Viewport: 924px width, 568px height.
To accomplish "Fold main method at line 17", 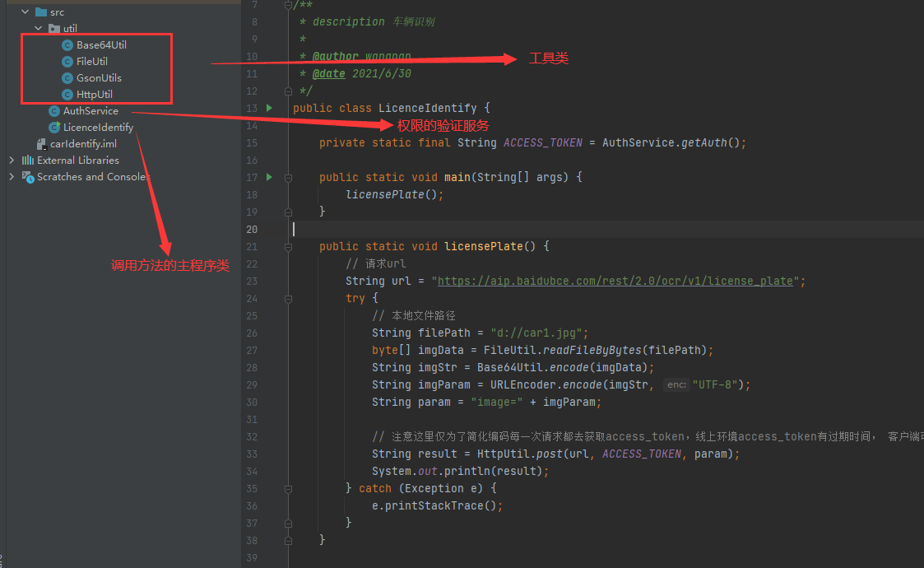I will 288,178.
